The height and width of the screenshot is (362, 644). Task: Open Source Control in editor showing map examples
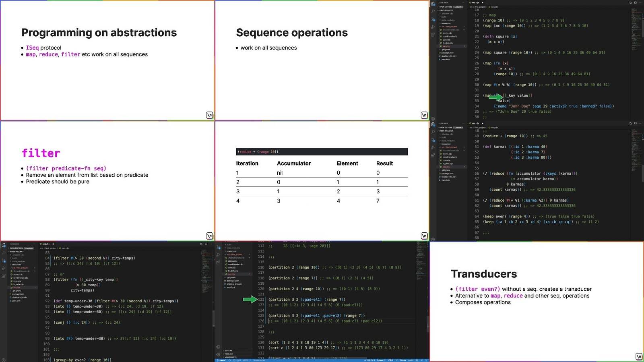pos(433,19)
